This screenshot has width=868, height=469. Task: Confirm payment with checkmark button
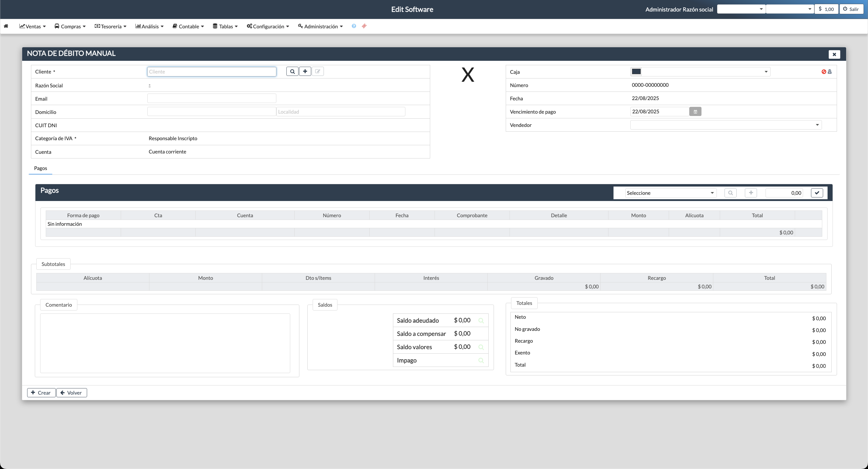(x=817, y=193)
